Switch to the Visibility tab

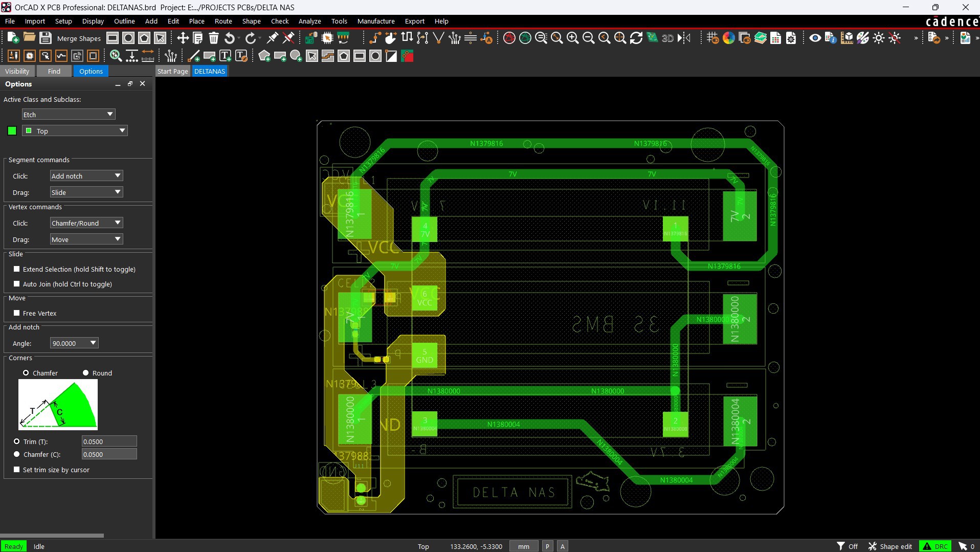(17, 71)
